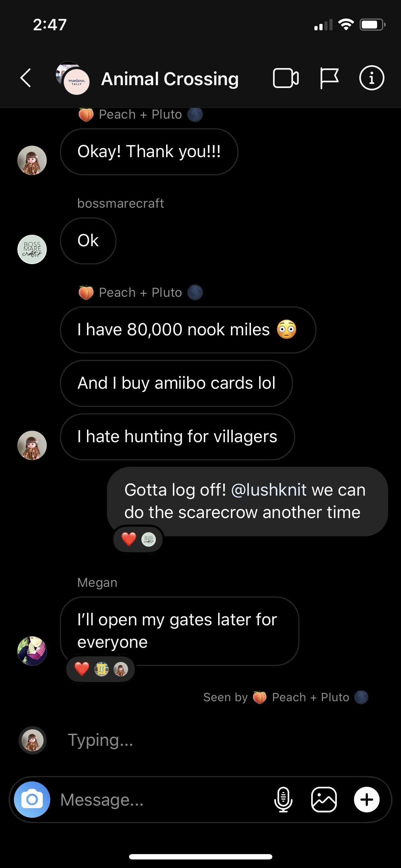Tap the plus button for more options

tap(366, 800)
